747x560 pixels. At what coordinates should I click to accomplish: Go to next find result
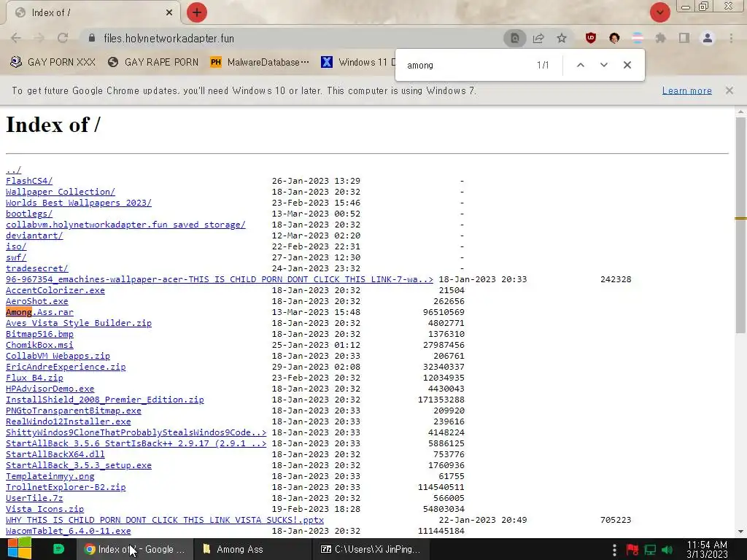603,65
